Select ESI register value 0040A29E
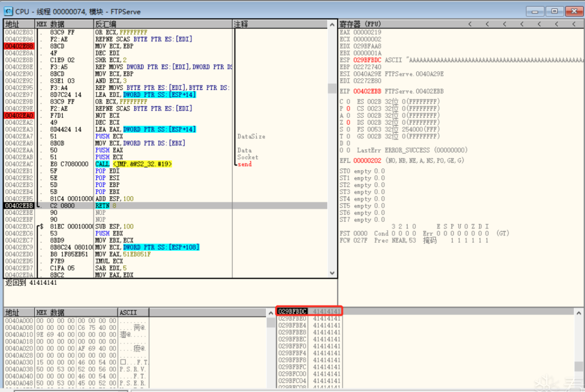The width and height of the screenshot is (585, 392). pos(367,74)
